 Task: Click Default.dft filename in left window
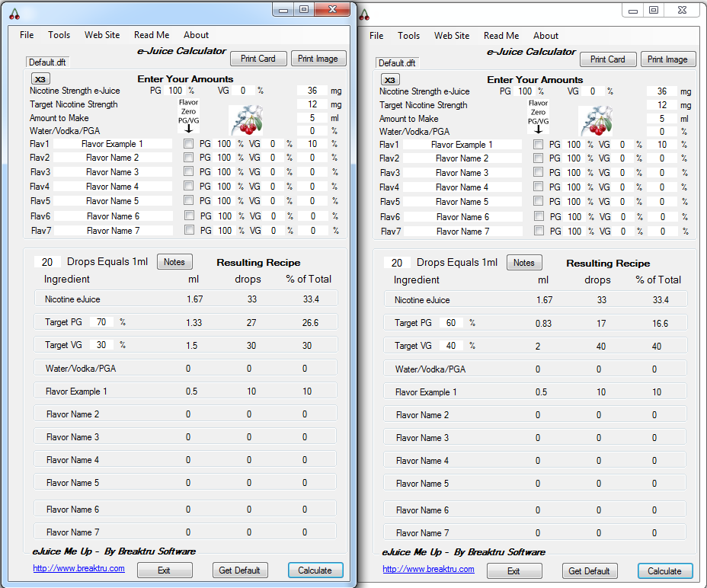coord(47,62)
